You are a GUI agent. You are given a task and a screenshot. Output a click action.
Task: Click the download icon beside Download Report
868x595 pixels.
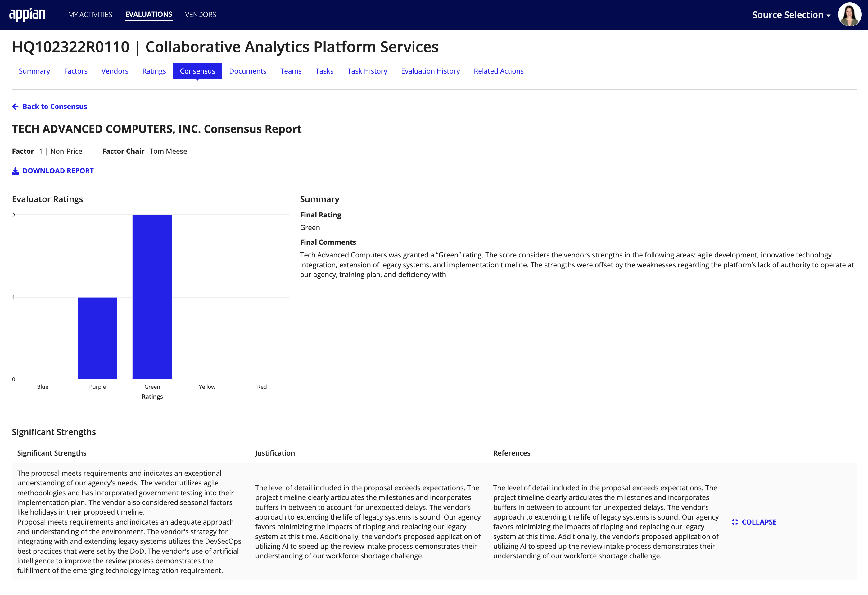(x=15, y=171)
